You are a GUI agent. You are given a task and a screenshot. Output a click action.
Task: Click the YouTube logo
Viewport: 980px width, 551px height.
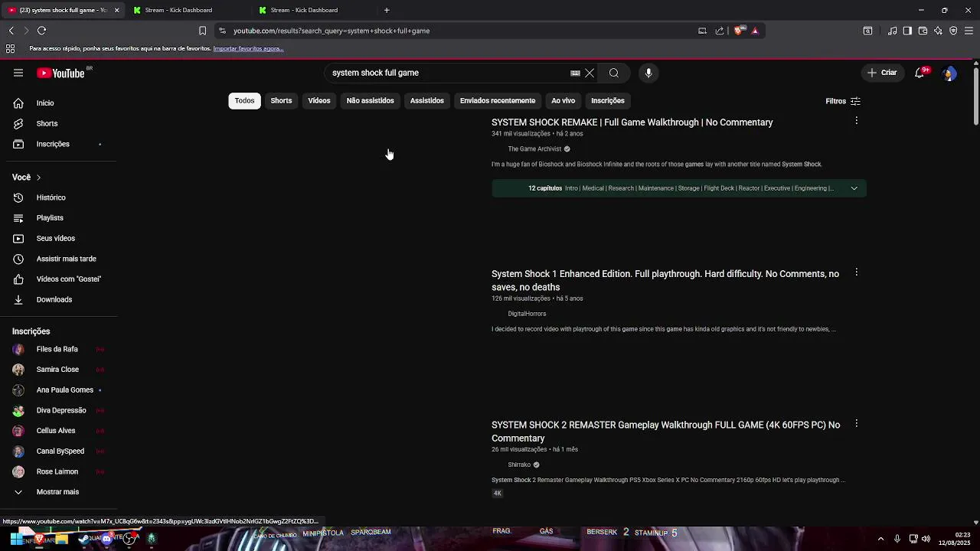point(60,73)
